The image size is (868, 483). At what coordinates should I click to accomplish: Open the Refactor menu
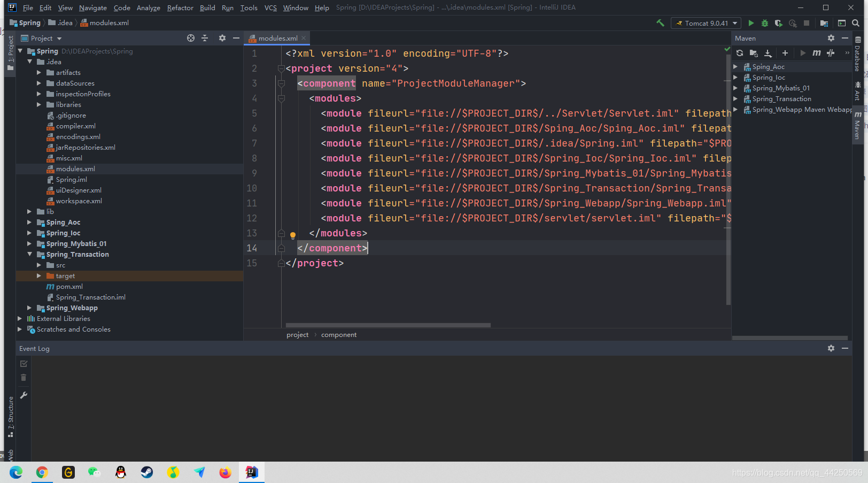click(180, 7)
